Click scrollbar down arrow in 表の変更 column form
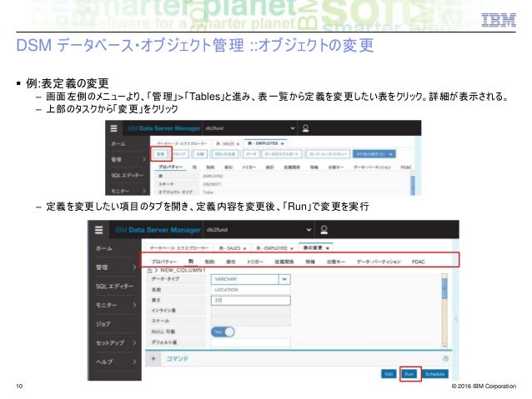The height and width of the screenshot is (399, 532). pyautogui.click(x=444, y=347)
